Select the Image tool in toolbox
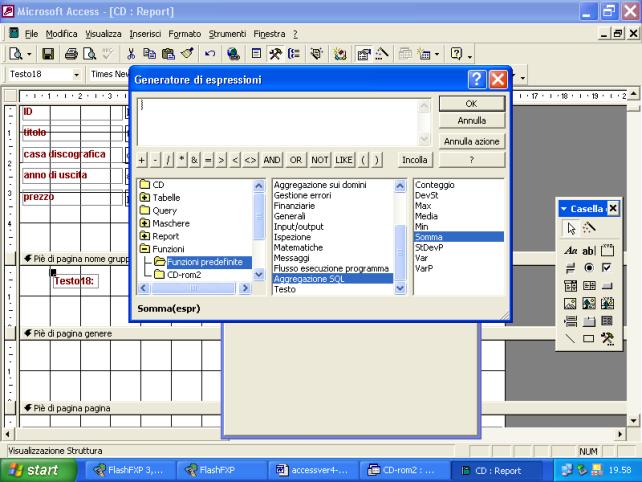 click(570, 303)
